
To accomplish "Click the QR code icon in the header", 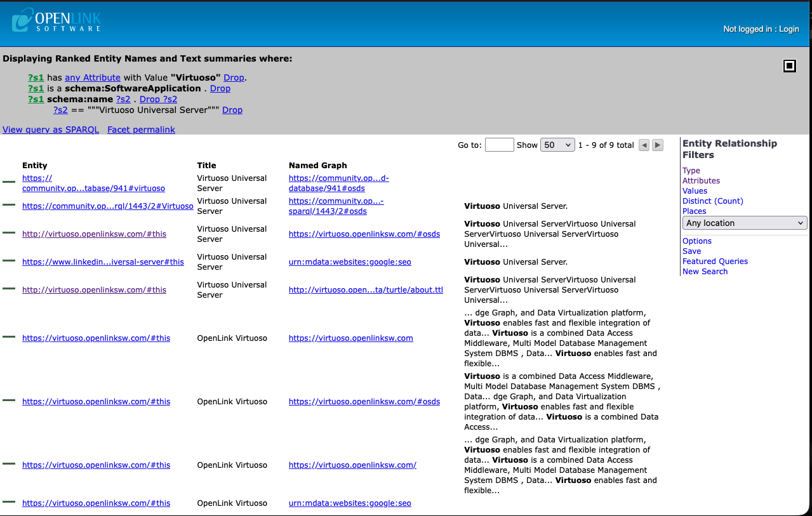I will coord(789,66).
